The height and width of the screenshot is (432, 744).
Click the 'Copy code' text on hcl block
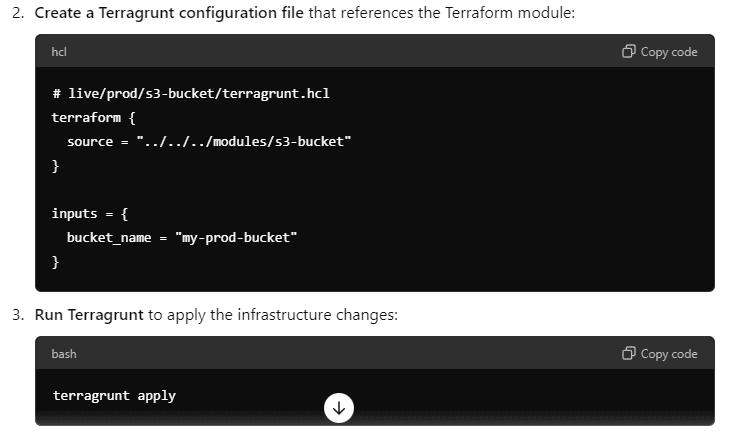click(x=669, y=52)
